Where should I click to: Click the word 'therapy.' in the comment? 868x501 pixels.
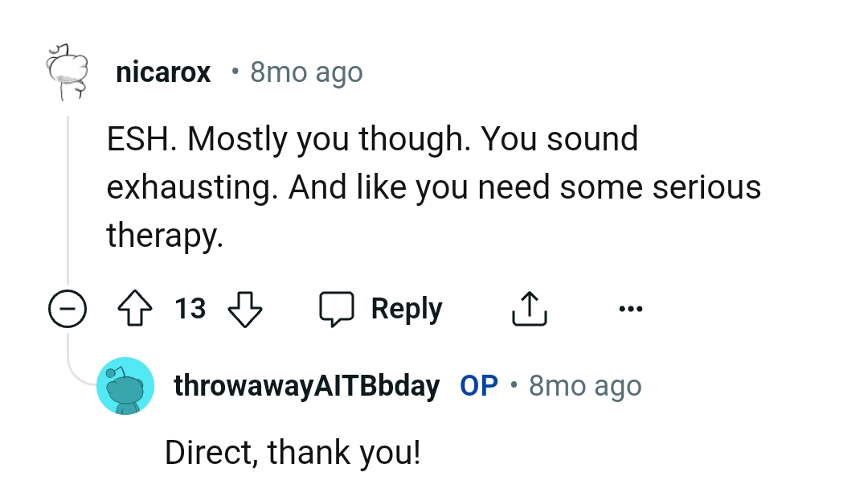164,235
